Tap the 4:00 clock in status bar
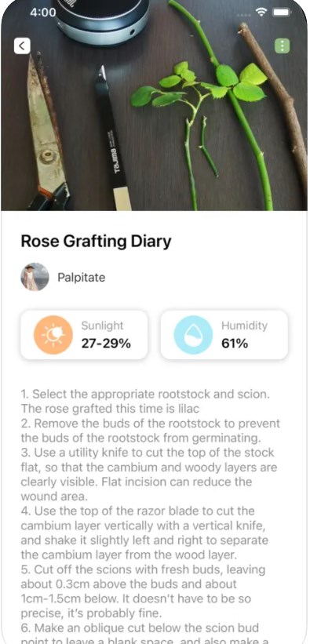The width and height of the screenshot is (310, 644). [42, 13]
